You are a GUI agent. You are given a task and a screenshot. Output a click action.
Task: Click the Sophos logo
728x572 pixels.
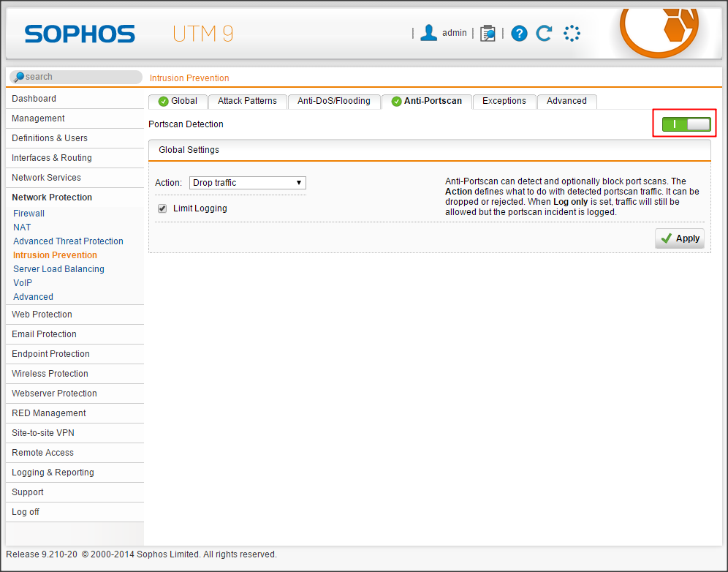click(80, 34)
